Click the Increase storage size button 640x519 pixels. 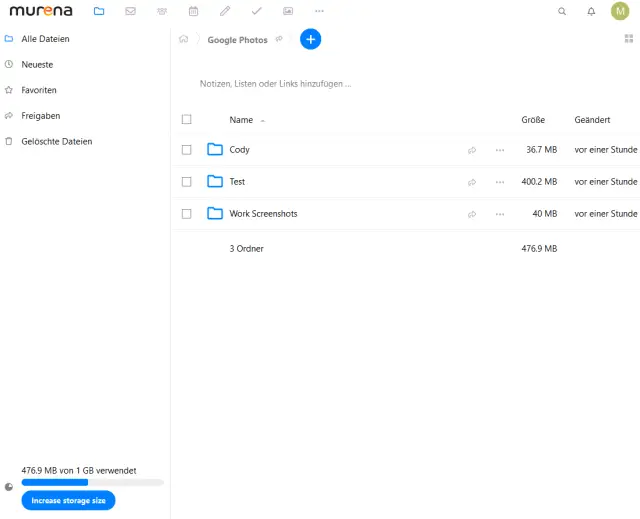(x=68, y=500)
